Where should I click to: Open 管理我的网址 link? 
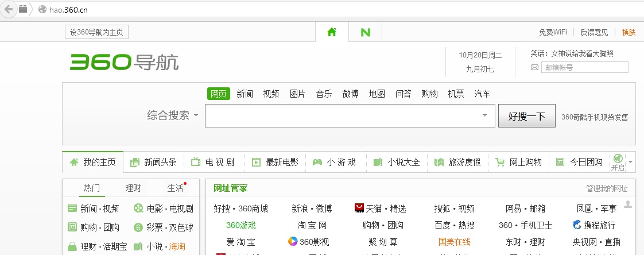pos(607,189)
